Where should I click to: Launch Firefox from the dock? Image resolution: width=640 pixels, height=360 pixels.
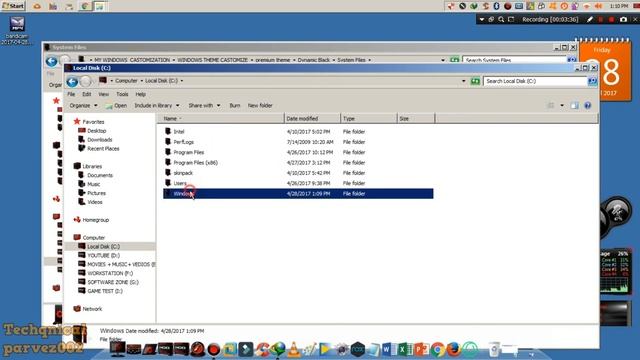(x=453, y=349)
